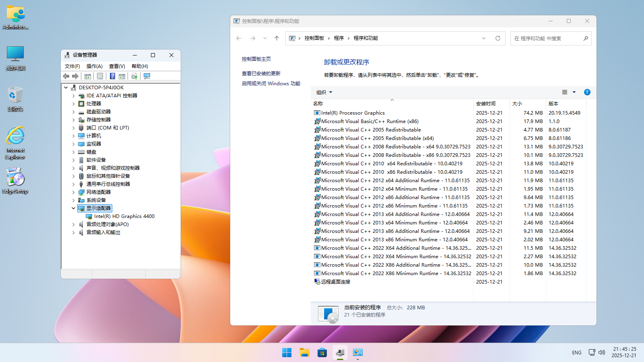Sort the list by the 版本 column header

tap(566, 104)
